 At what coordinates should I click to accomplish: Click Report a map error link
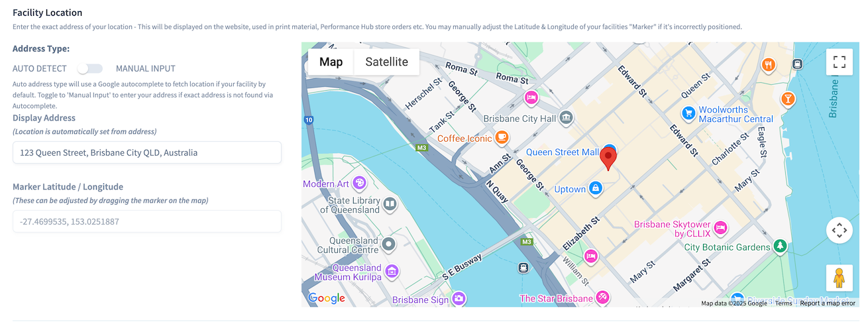[827, 303]
